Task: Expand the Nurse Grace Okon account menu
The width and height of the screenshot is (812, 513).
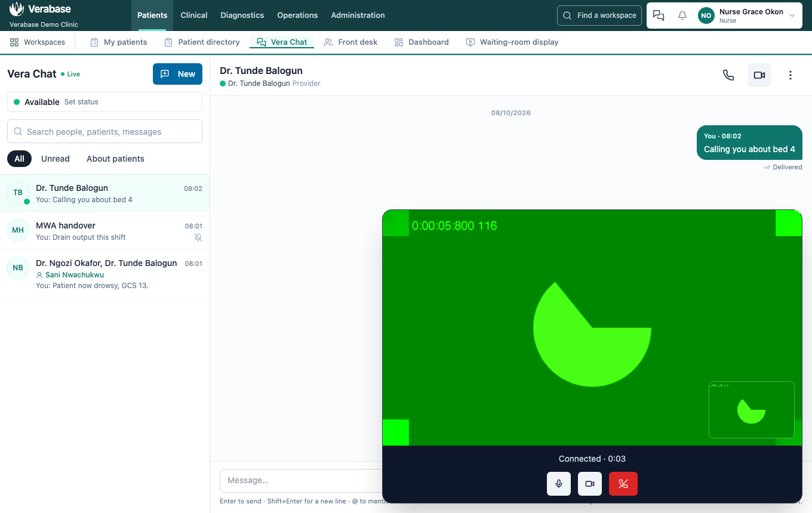Action: pos(748,16)
